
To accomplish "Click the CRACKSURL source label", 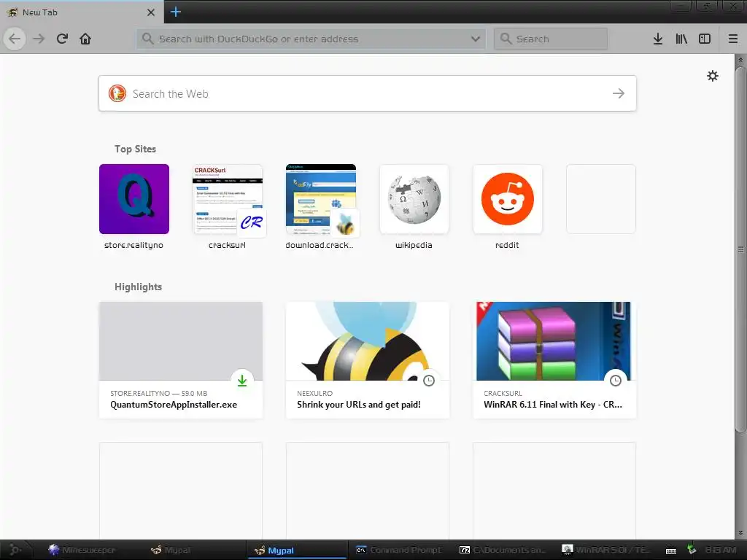I will click(503, 393).
